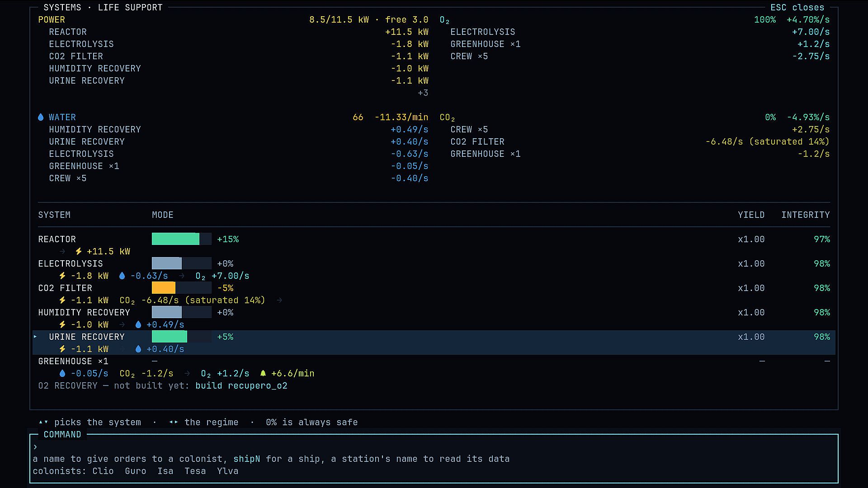Screen dimensions: 868x488
Task: Click the water drop icon next to +0.40/s in the system list
Action: pyautogui.click(x=138, y=349)
